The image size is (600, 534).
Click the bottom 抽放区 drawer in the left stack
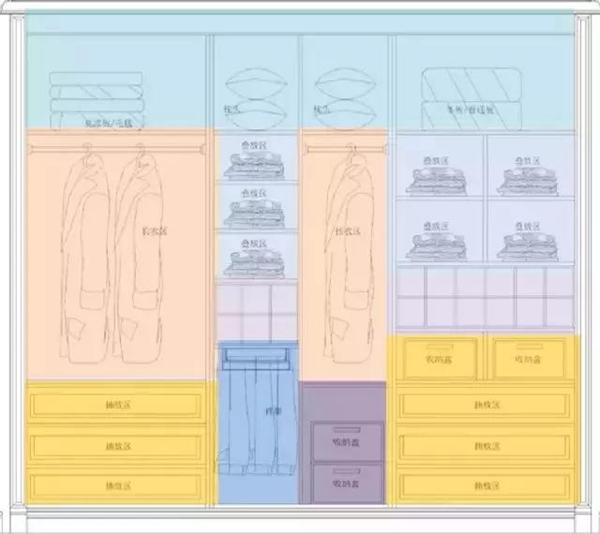(x=116, y=486)
